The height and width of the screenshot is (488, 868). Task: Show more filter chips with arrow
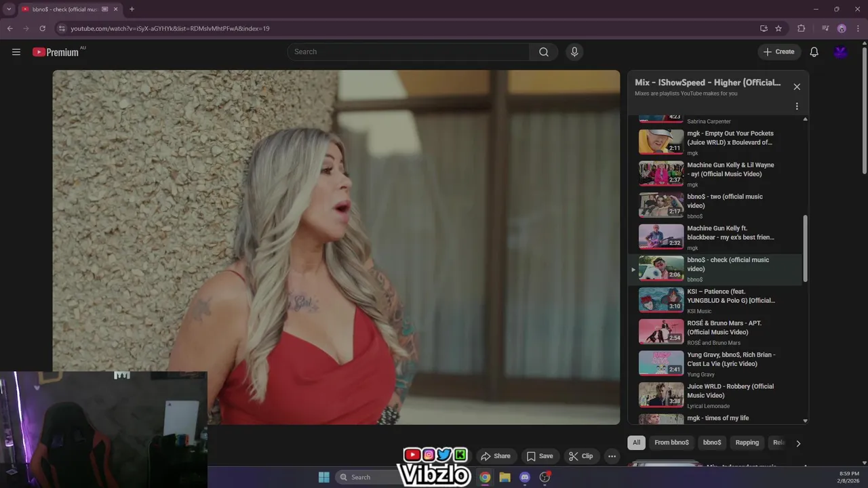tap(798, 443)
